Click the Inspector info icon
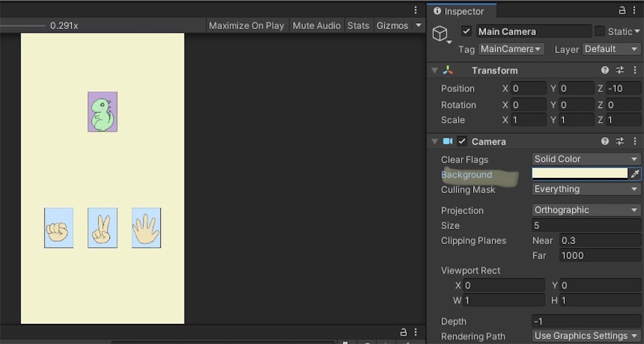The image size is (644, 344). 437,11
